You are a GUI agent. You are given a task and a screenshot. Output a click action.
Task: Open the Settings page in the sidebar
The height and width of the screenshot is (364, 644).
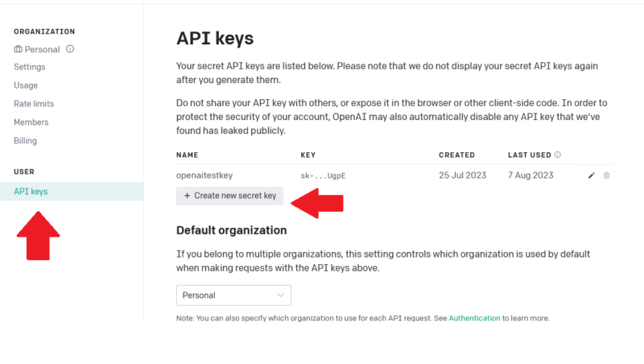click(x=30, y=67)
